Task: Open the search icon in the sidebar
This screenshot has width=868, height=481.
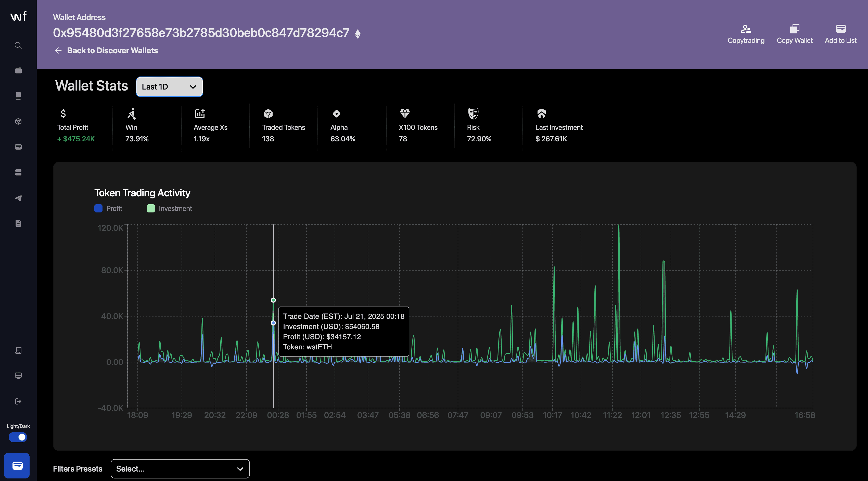Action: pyautogui.click(x=18, y=45)
